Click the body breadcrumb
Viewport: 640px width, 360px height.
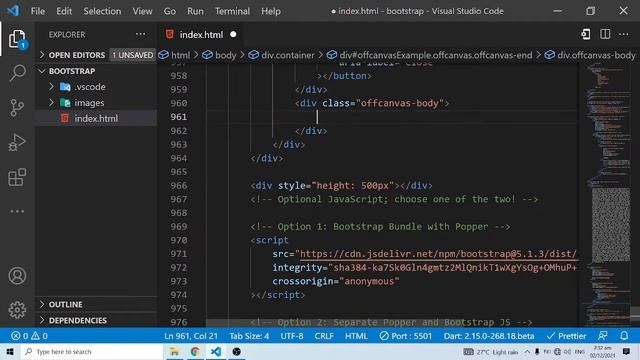pyautogui.click(x=225, y=55)
